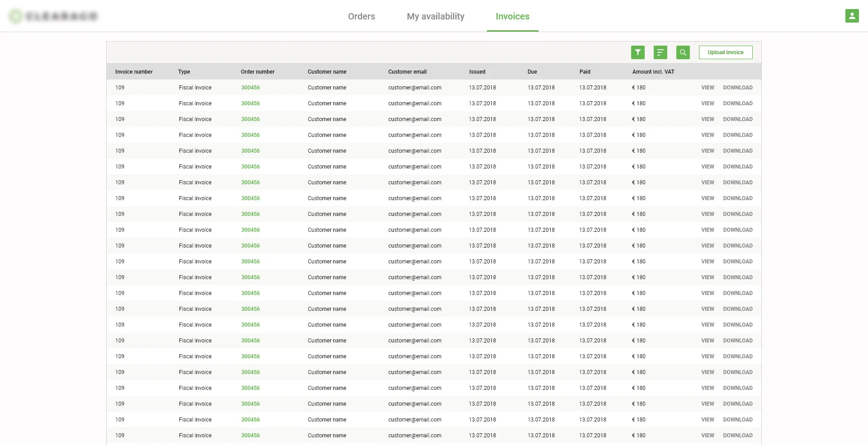Click the Amount incl. VAT column header
The height and width of the screenshot is (445, 868).
653,72
